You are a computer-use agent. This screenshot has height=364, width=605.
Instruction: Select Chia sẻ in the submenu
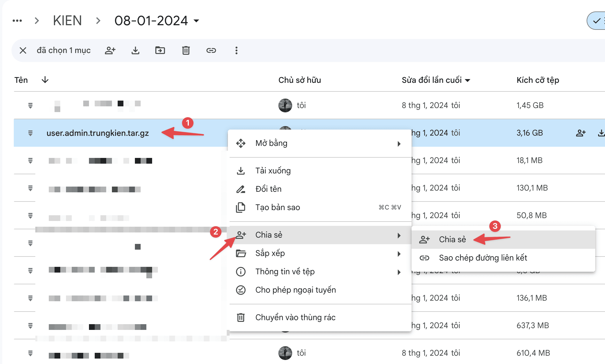(x=452, y=239)
